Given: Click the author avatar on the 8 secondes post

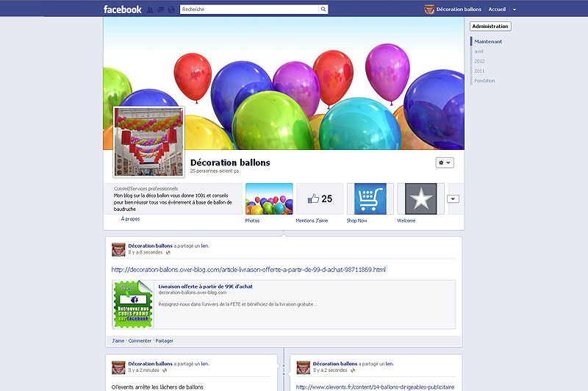Looking at the screenshot, I should click(118, 249).
